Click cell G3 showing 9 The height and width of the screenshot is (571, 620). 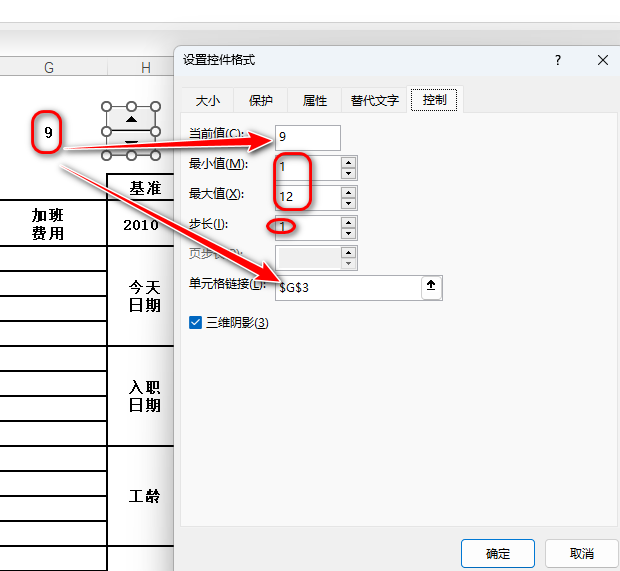[48, 132]
